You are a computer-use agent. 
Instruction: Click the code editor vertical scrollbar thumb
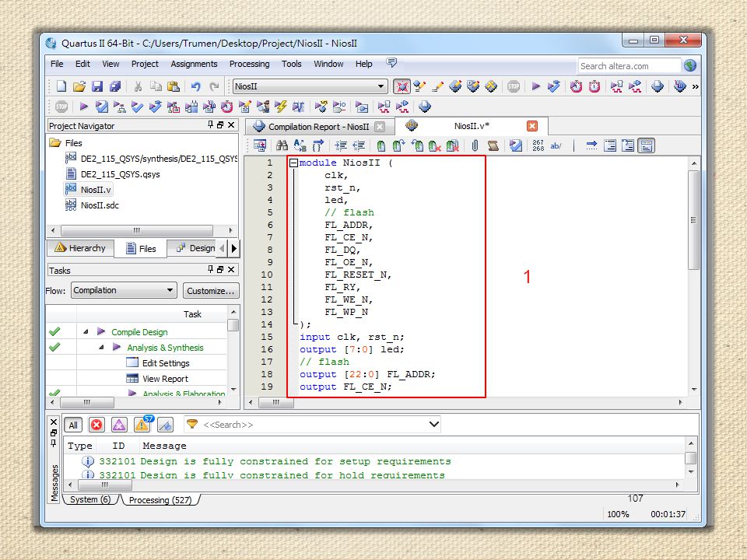pyautogui.click(x=693, y=220)
